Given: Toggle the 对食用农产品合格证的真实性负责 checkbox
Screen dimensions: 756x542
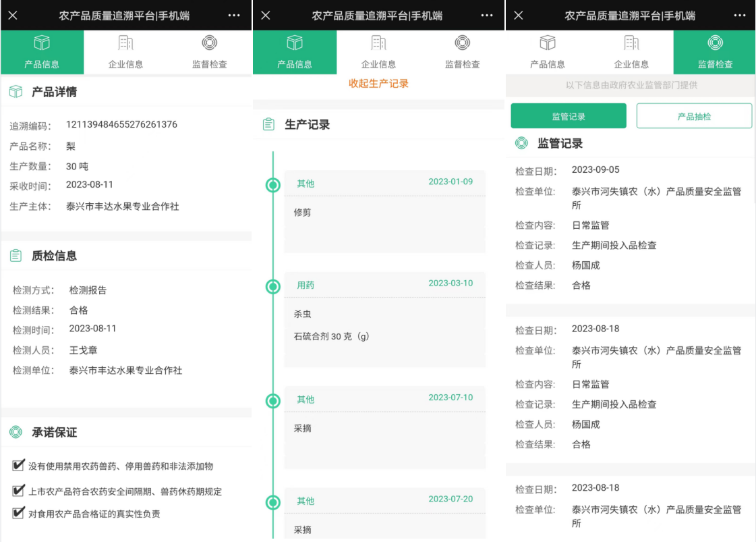Looking at the screenshot, I should (18, 513).
